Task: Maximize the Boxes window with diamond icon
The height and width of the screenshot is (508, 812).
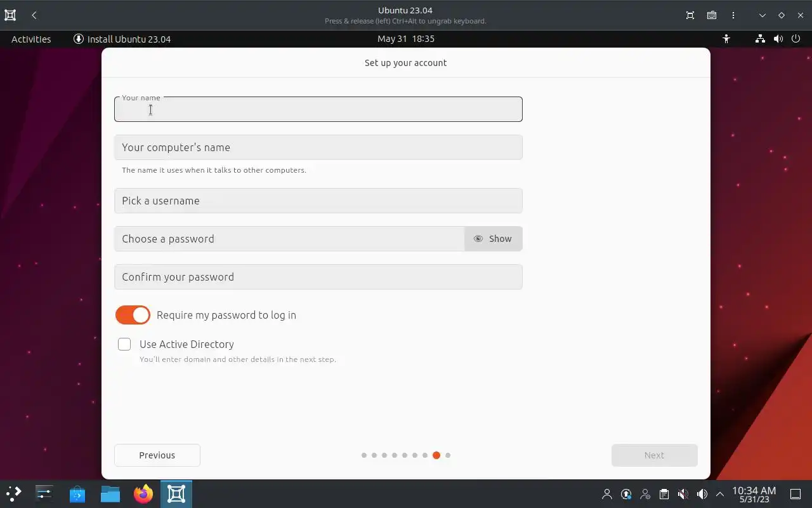Action: [x=782, y=15]
